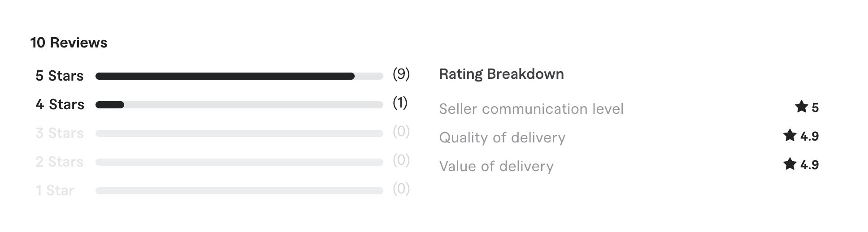Click the 5 Stars progress bar

[x=239, y=76]
